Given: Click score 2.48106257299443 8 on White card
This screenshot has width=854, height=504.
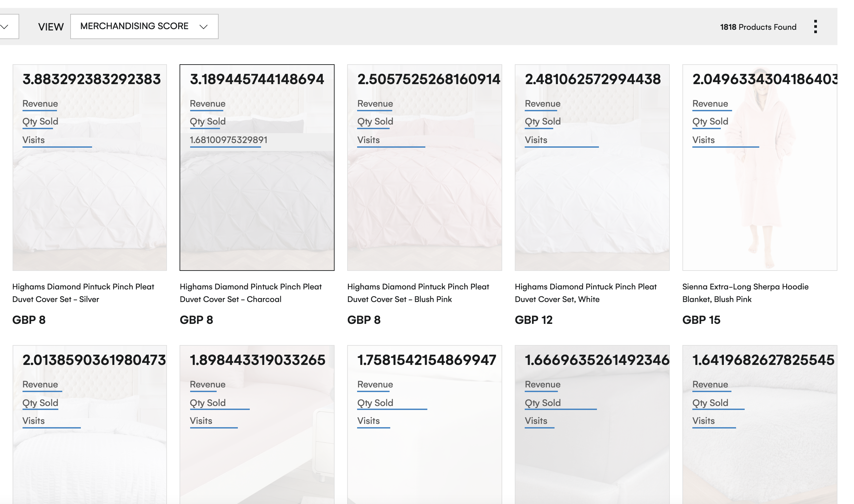Looking at the screenshot, I should pos(593,79).
